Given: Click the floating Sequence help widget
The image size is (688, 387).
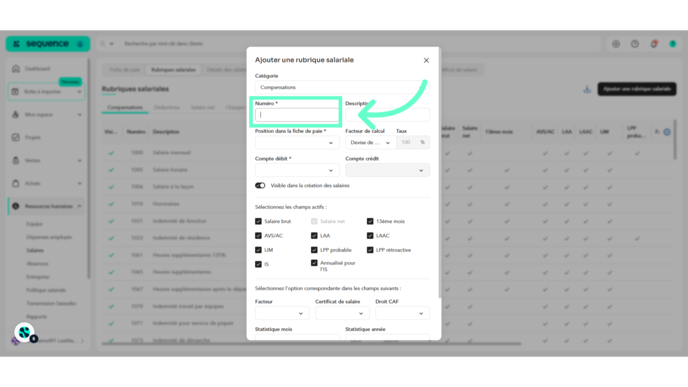Looking at the screenshot, I should [25, 333].
